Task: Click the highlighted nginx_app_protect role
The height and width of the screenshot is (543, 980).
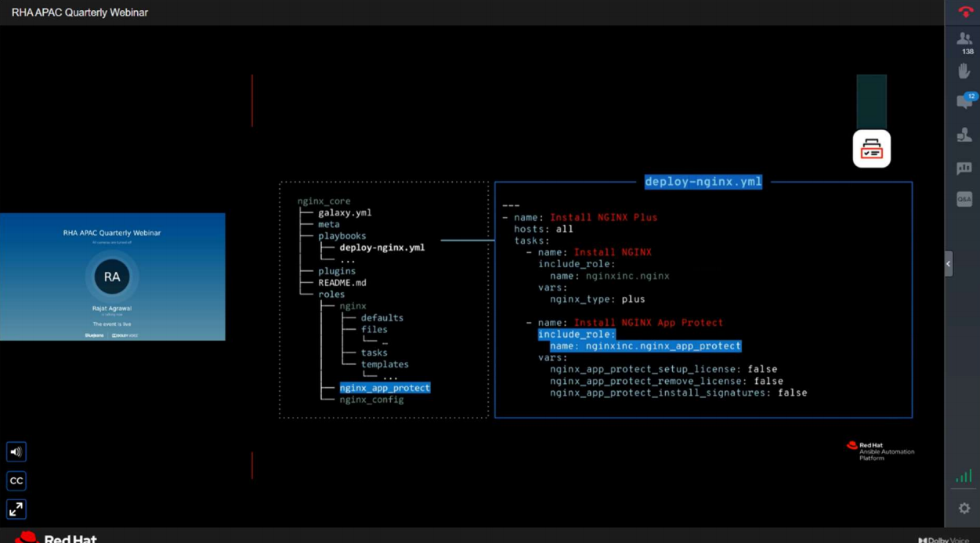Action: (385, 388)
